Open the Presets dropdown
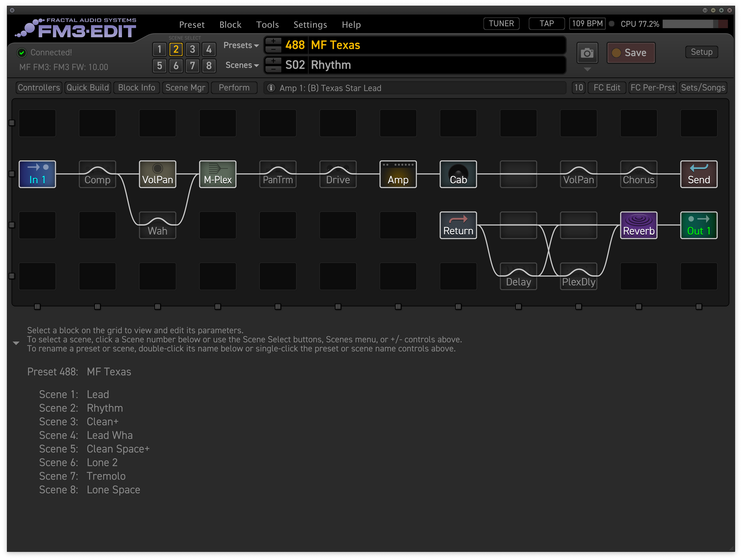 241,45
